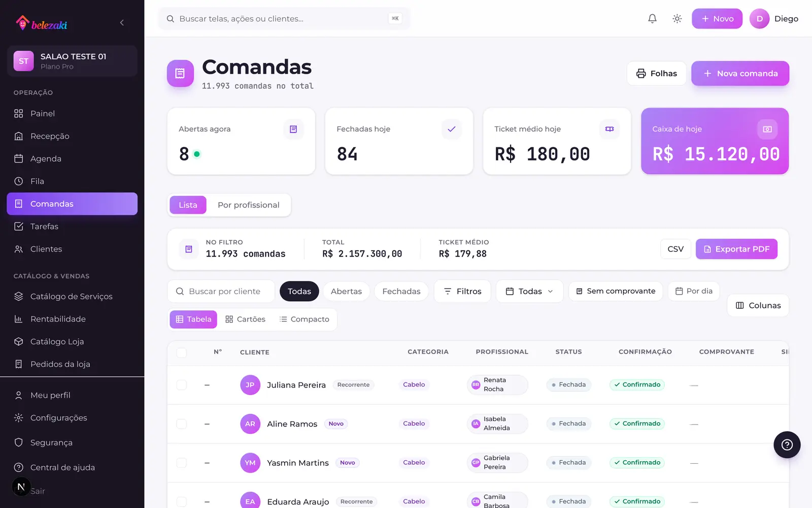
Task: Open notifications bell
Action: pyautogui.click(x=652, y=19)
